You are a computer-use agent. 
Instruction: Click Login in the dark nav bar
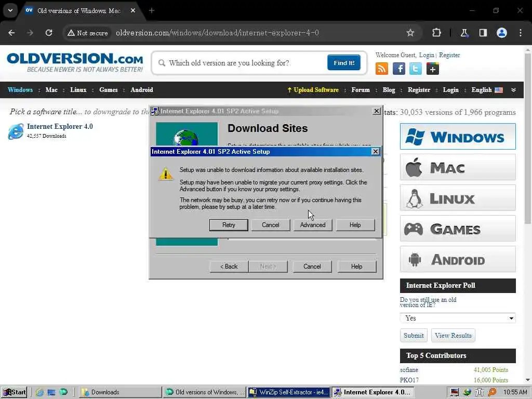[450, 90]
